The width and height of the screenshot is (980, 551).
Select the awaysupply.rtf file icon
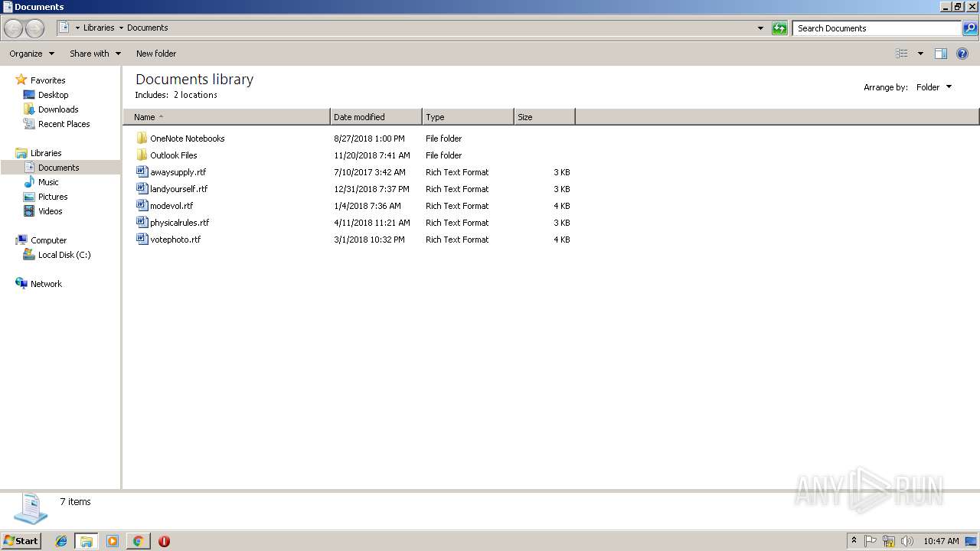click(x=142, y=171)
